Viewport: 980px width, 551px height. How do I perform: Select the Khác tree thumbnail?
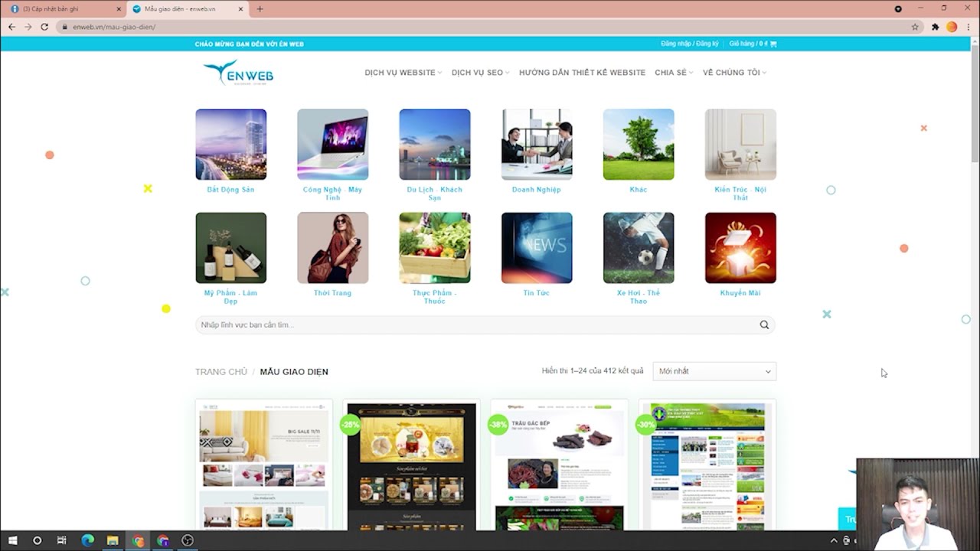tap(639, 145)
